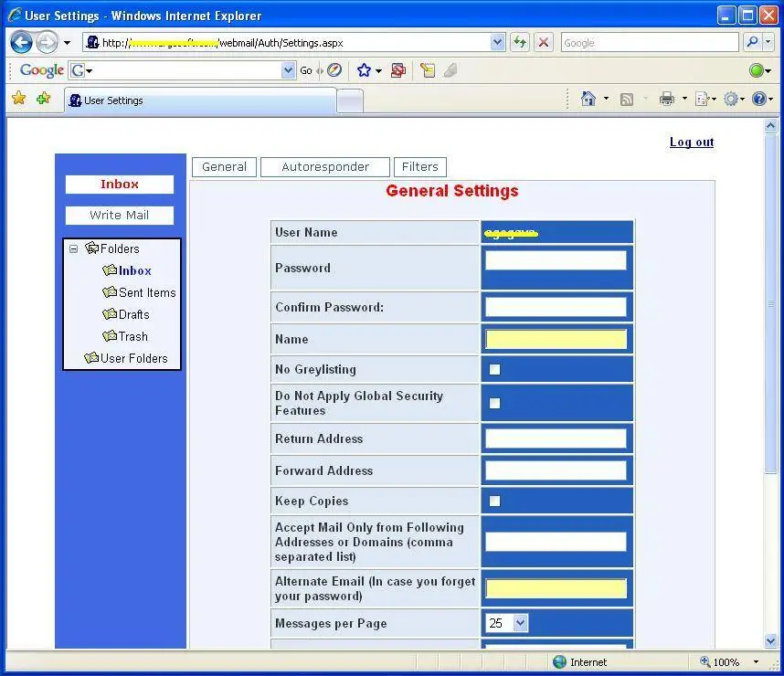Click the Write Mail button
Screen dimensions: 784x676
click(x=120, y=215)
